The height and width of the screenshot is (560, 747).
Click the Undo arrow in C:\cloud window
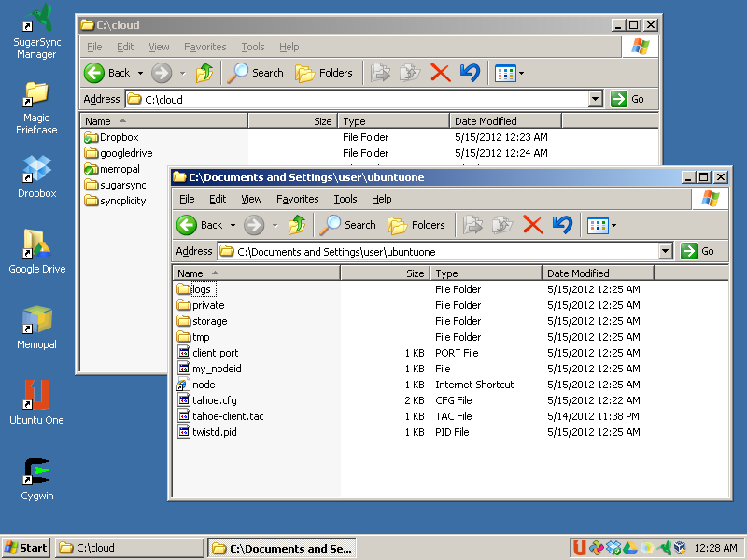pyautogui.click(x=471, y=73)
